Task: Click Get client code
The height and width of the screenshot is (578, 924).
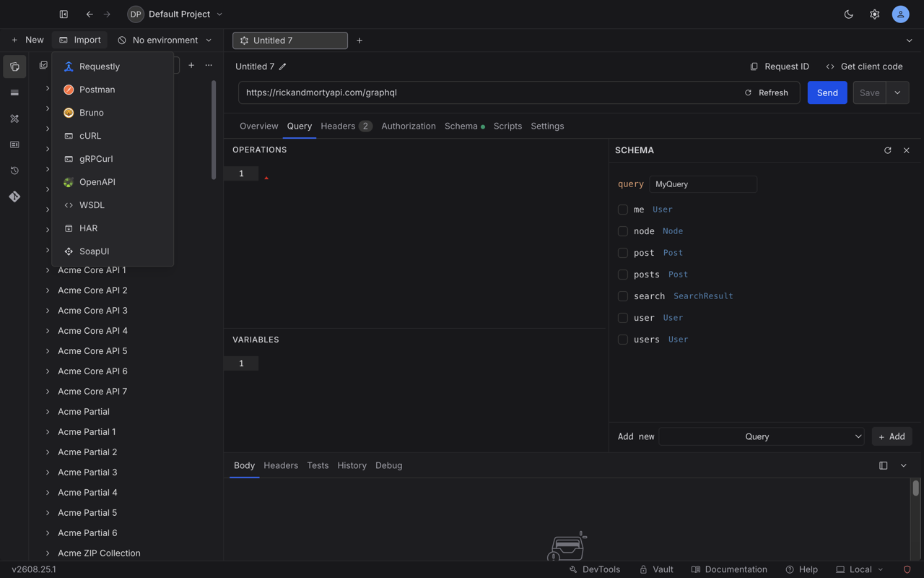Action: pyautogui.click(x=864, y=66)
